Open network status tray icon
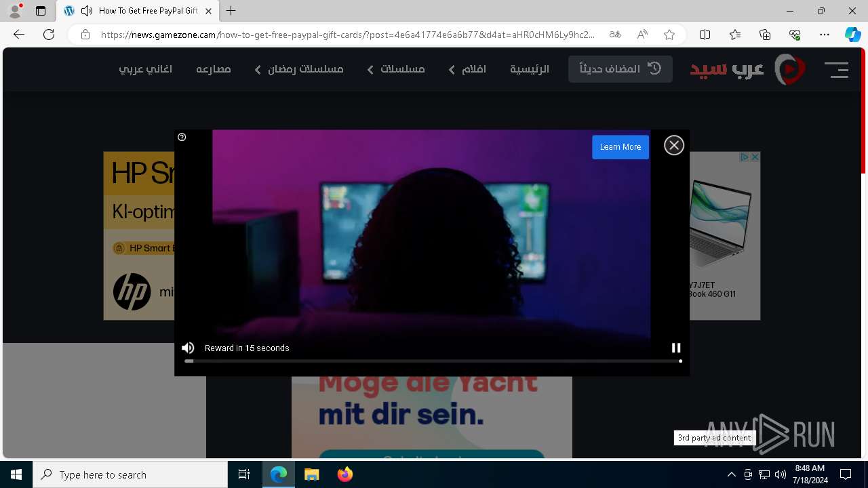Image resolution: width=868 pixels, height=488 pixels. point(764,474)
